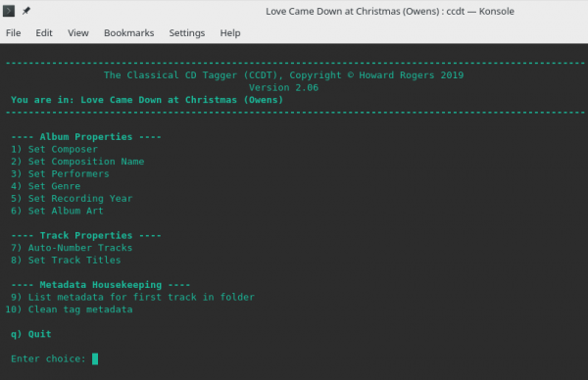Image resolution: width=588 pixels, height=380 pixels.
Task: Click the '6) Set Album Art' line
Action: [57, 211]
